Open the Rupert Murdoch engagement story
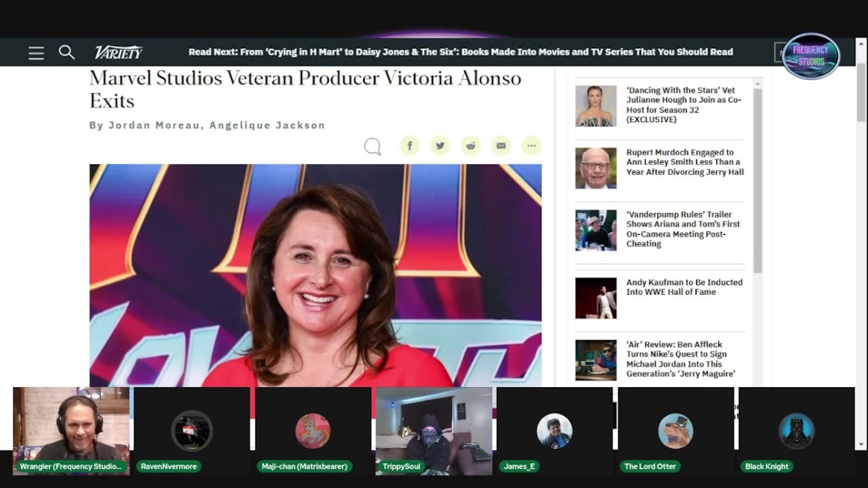This screenshot has height=488, width=868. [685, 162]
